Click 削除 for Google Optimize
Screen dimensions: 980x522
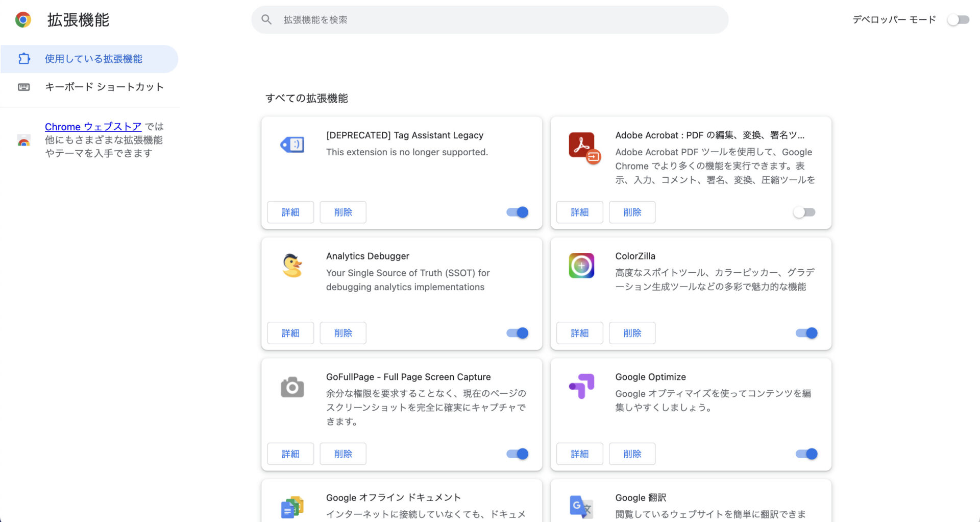tap(632, 454)
